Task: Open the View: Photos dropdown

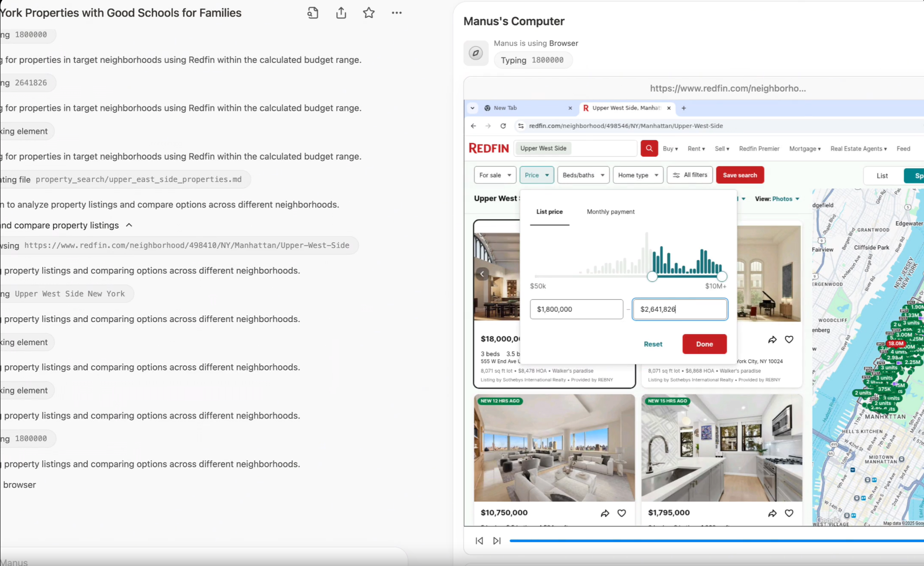Action: (777, 199)
